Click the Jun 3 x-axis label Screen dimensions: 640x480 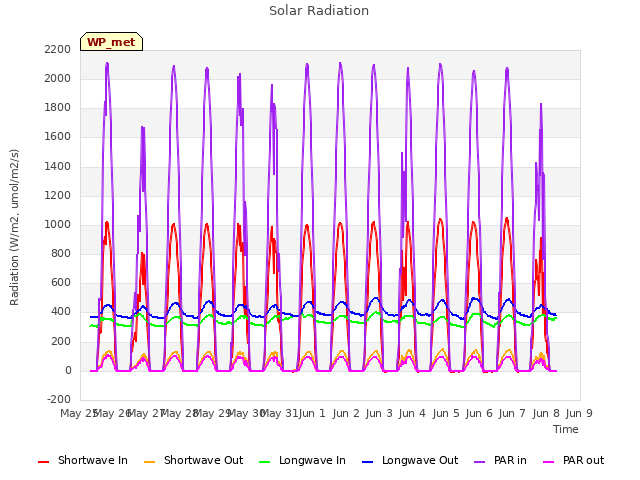[x=379, y=413]
